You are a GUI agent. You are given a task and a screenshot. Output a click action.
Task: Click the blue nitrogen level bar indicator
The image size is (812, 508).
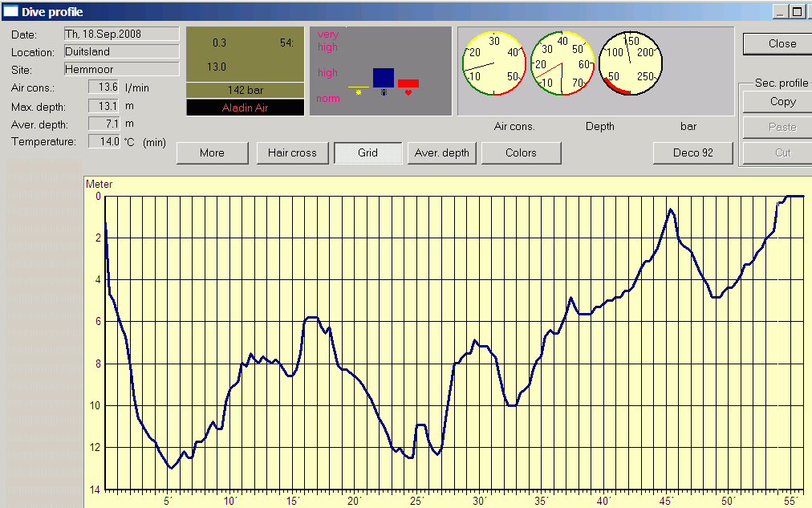(384, 78)
